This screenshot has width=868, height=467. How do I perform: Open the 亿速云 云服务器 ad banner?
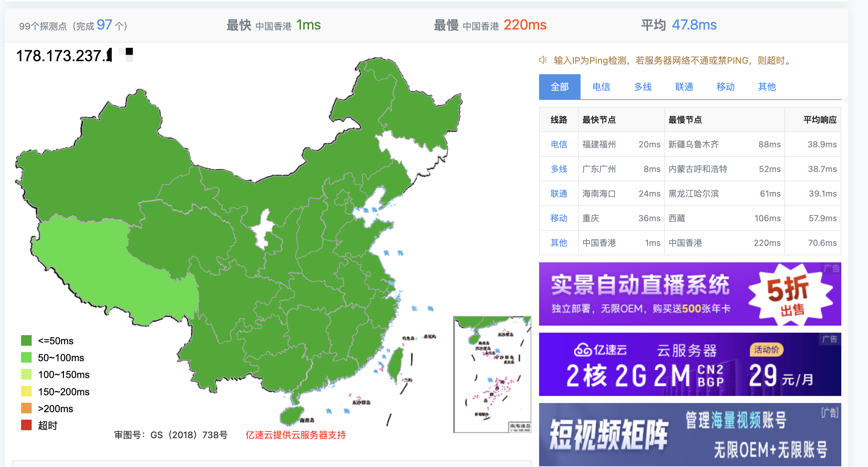pyautogui.click(x=690, y=364)
